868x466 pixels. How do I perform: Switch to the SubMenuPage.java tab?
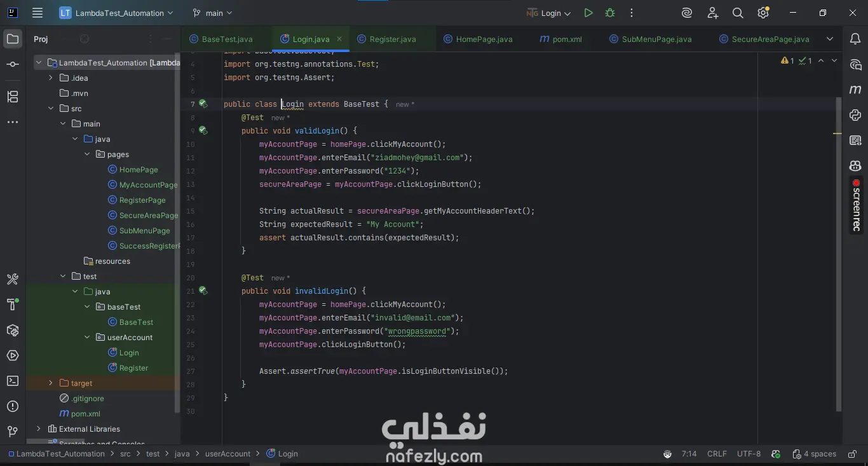tap(650, 39)
